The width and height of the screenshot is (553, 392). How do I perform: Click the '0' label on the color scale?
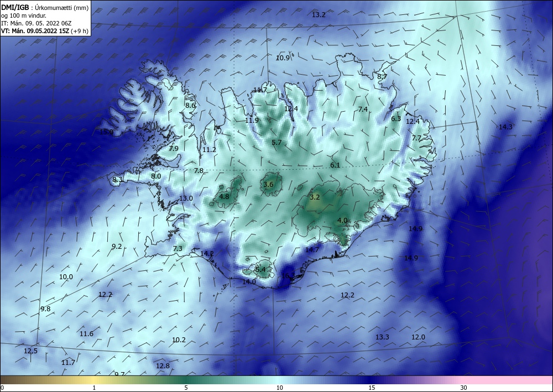pos(2,388)
